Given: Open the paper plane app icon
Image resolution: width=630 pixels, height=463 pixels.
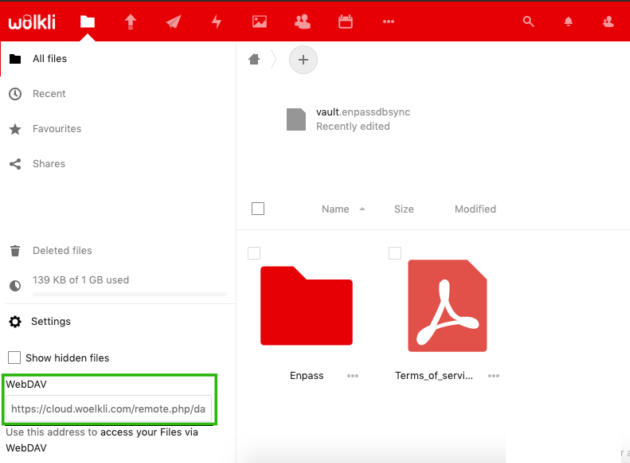Looking at the screenshot, I should pyautogui.click(x=174, y=22).
